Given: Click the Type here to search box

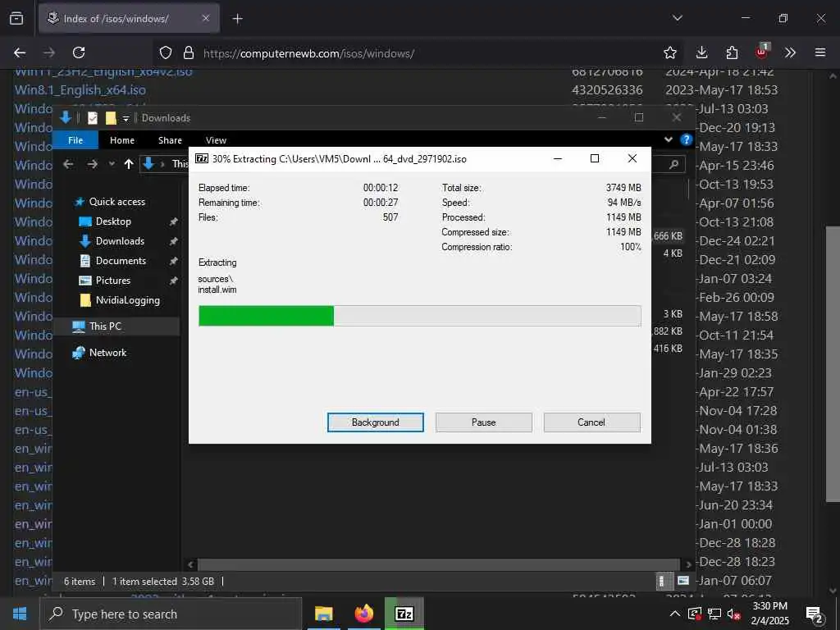Looking at the screenshot, I should pos(171,614).
